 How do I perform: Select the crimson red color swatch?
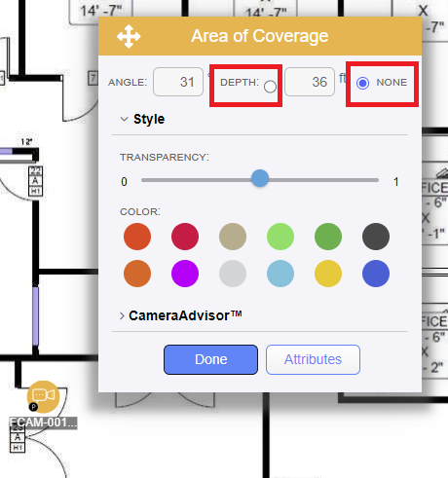(x=185, y=237)
